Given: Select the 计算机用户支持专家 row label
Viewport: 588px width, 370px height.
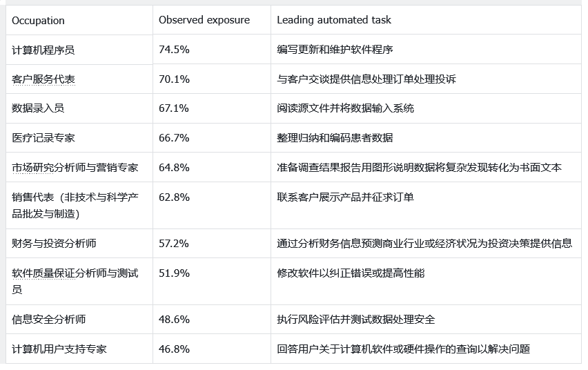Looking at the screenshot, I should coord(59,349).
